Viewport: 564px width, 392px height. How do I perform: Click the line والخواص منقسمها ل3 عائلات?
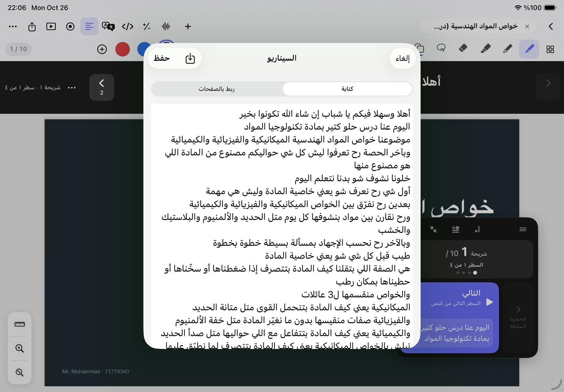click(x=356, y=294)
